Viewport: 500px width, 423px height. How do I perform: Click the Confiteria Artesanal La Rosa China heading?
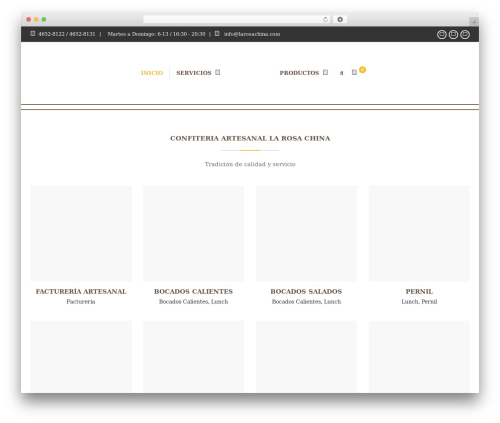click(x=250, y=138)
